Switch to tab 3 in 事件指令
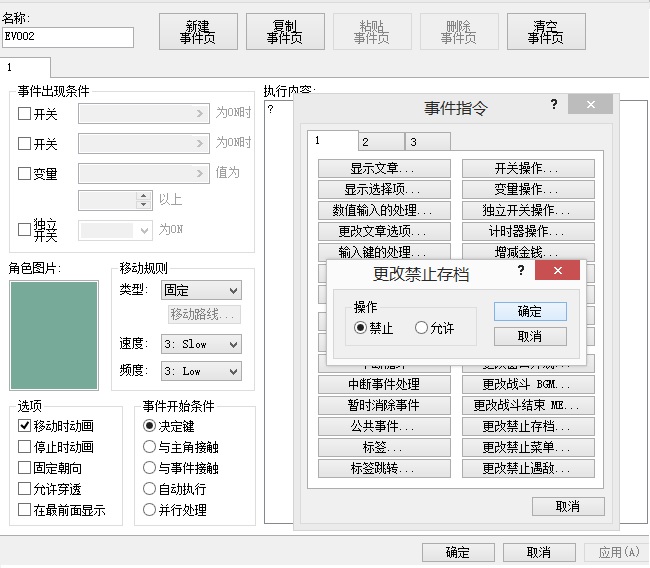The image size is (650, 568). pos(428,142)
